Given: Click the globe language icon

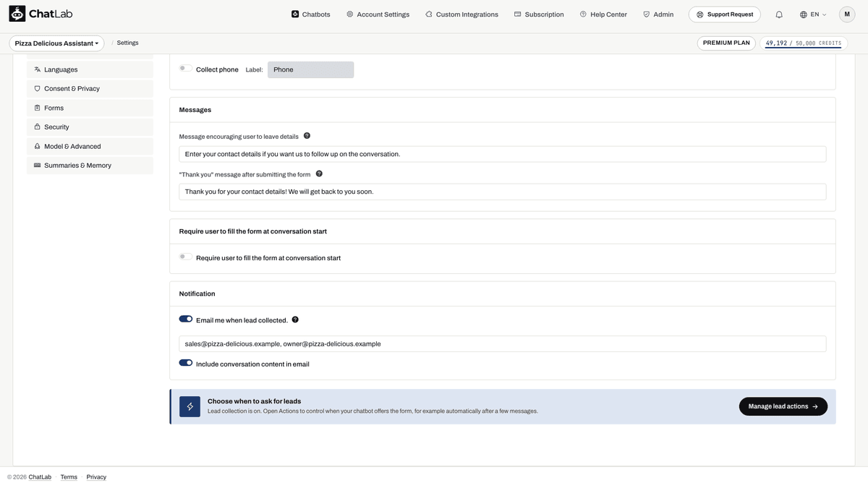Looking at the screenshot, I should click(x=804, y=14).
